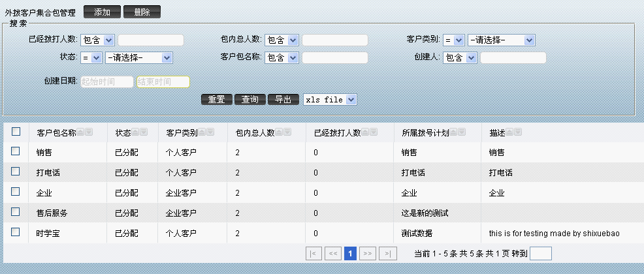Open the 客户类别 -请选择- dropdown
The width and height of the screenshot is (644, 274).
501,40
